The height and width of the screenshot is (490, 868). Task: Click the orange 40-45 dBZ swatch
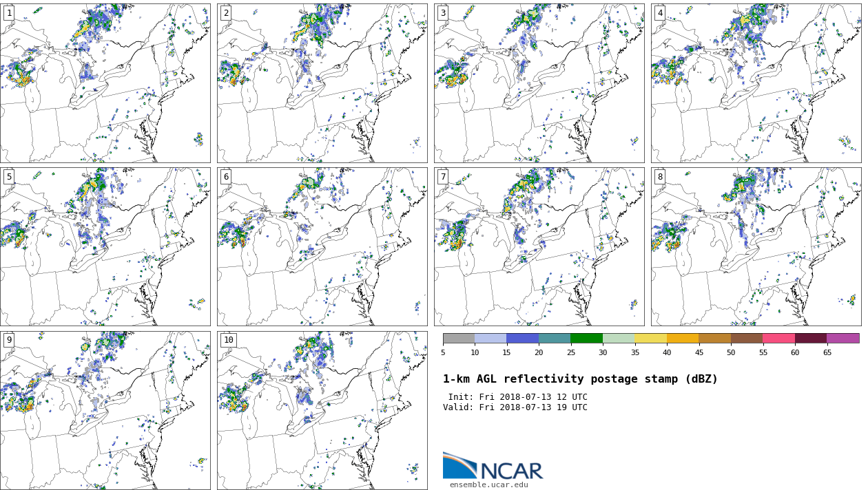683,338
